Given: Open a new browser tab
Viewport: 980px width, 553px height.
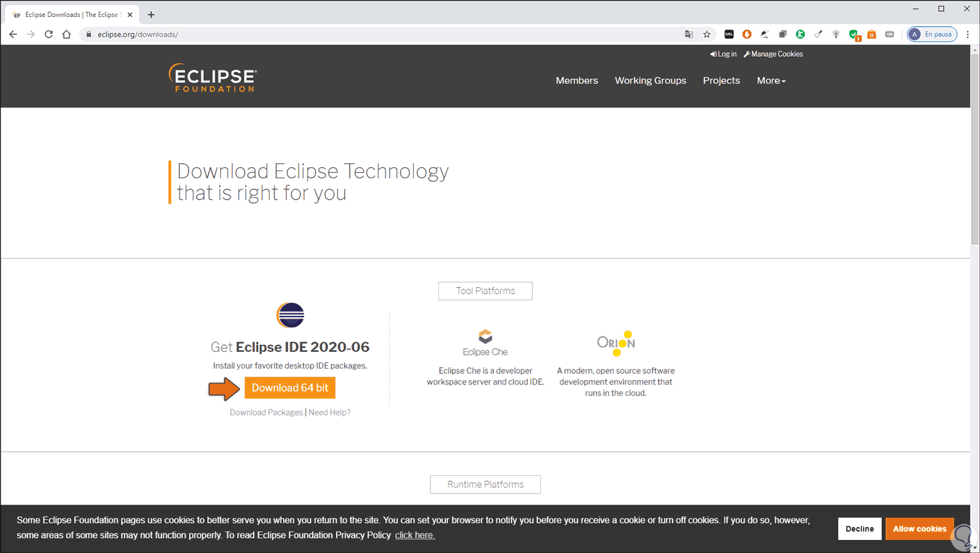Looking at the screenshot, I should tap(151, 14).
